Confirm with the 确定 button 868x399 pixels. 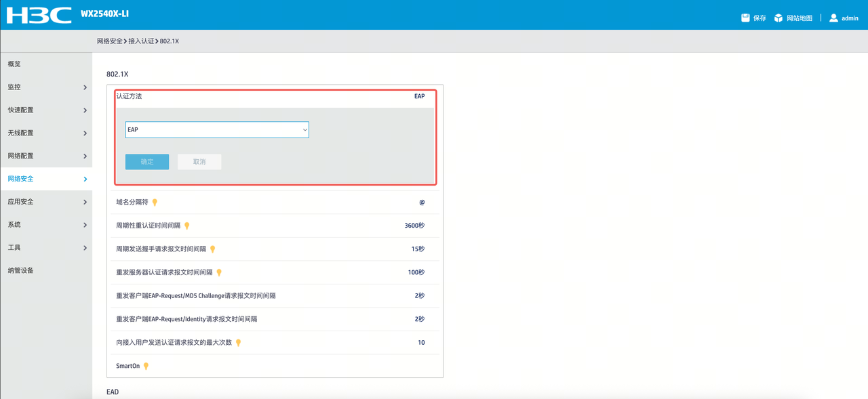point(147,162)
